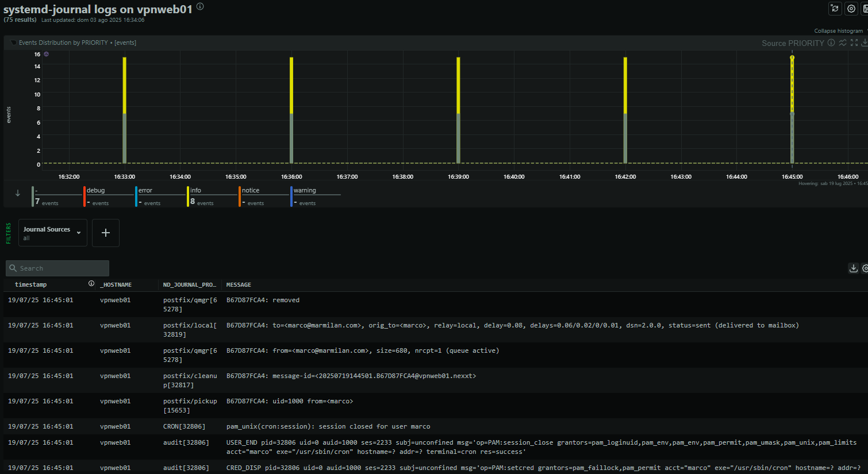The width and height of the screenshot is (868, 474).
Task: Click the histogram bar at 16:33:00
Action: [x=124, y=110]
